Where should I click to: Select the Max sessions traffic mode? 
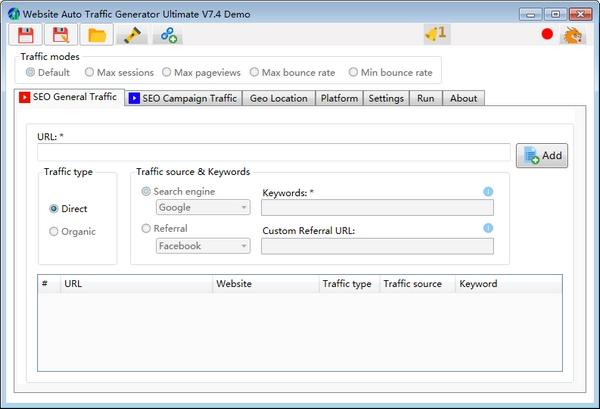tap(90, 72)
